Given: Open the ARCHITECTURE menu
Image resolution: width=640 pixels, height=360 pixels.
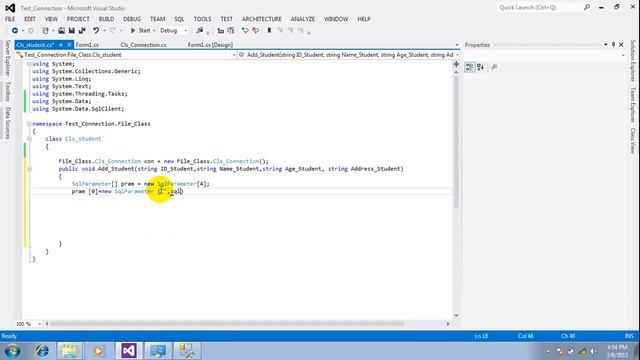Looking at the screenshot, I should click(x=262, y=19).
